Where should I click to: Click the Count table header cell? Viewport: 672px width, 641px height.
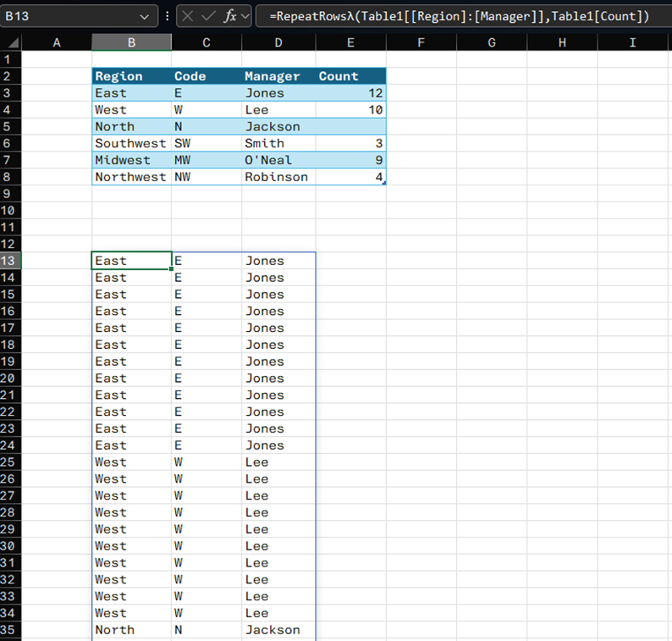click(x=350, y=76)
